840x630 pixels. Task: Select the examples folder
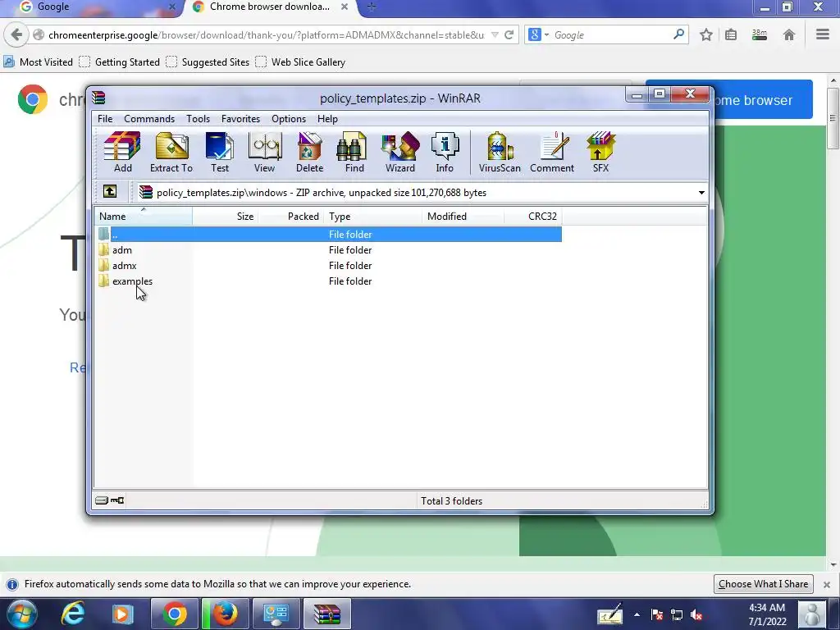(132, 281)
